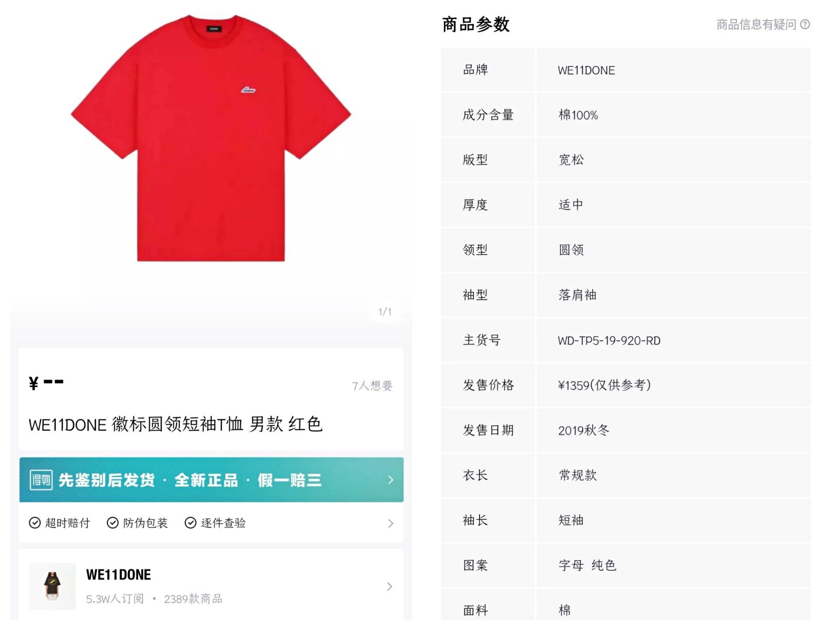Click the 图案 parameter label
Image resolution: width=840 pixels, height=630 pixels.
point(476,566)
